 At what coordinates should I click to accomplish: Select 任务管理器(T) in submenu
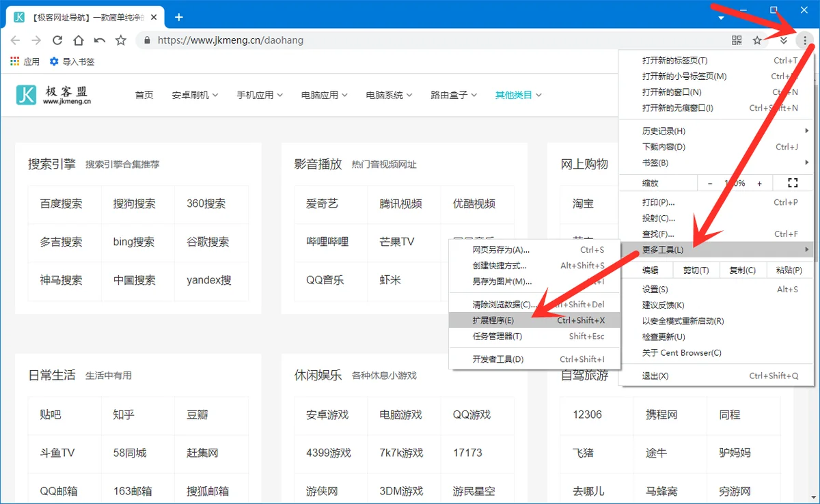tap(534, 336)
